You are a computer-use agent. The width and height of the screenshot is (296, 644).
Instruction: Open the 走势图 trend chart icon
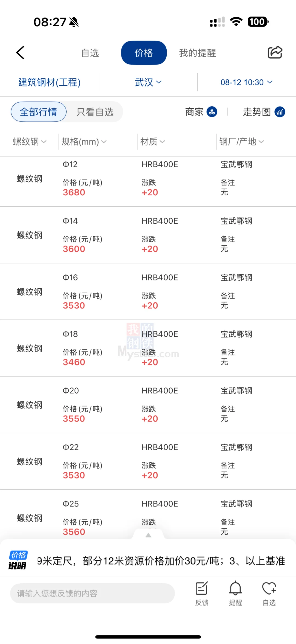pyautogui.click(x=280, y=112)
